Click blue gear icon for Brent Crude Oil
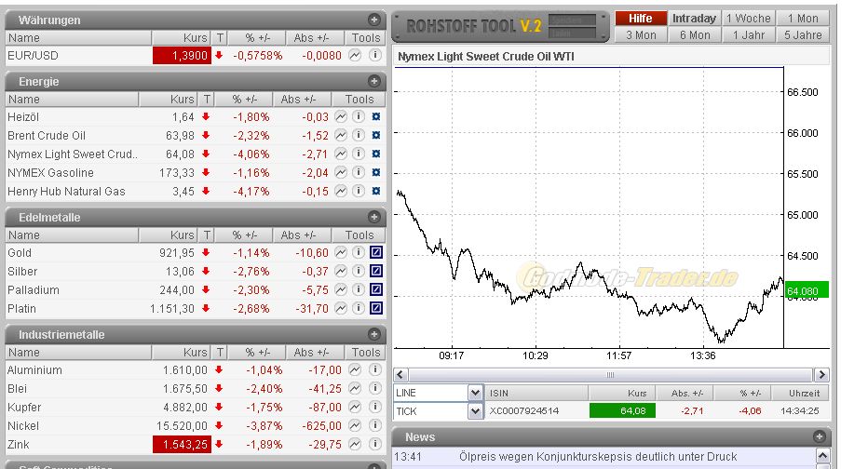The width and height of the screenshot is (868, 469). click(376, 135)
